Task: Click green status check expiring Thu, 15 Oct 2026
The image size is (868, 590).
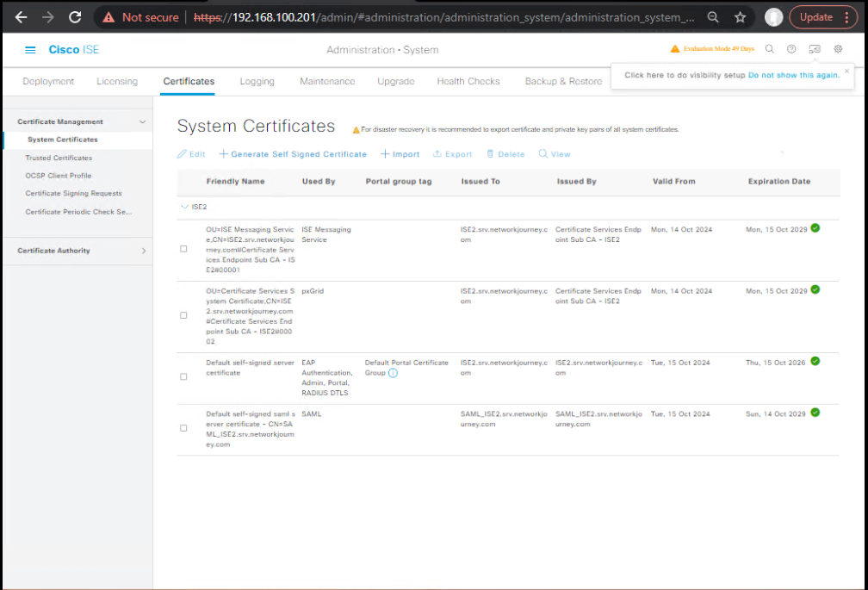Action: point(815,361)
